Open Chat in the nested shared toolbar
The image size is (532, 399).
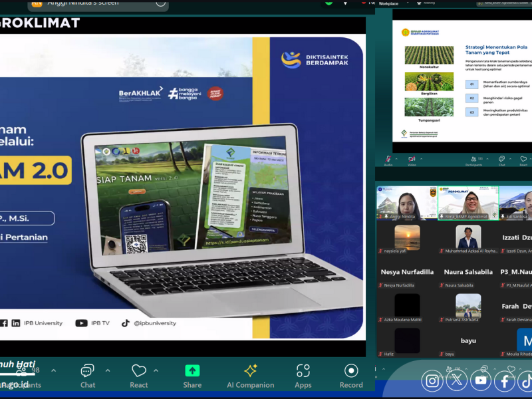coord(501,161)
